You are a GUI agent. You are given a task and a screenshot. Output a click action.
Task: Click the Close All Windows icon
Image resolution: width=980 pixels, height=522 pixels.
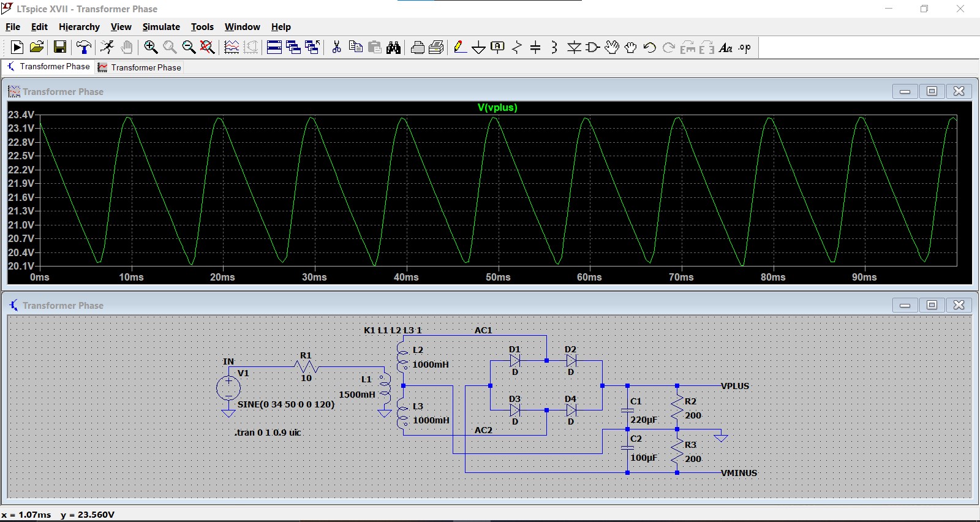312,47
